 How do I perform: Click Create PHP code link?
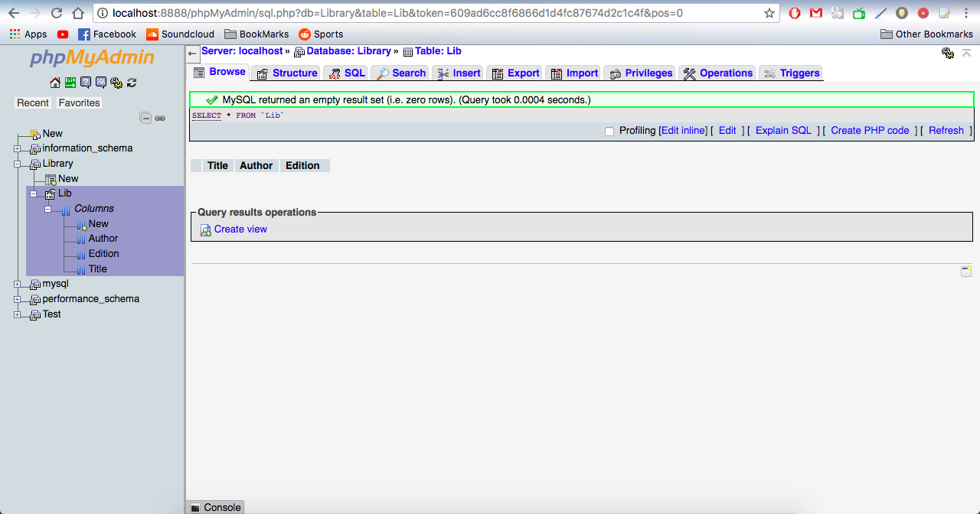(x=870, y=131)
